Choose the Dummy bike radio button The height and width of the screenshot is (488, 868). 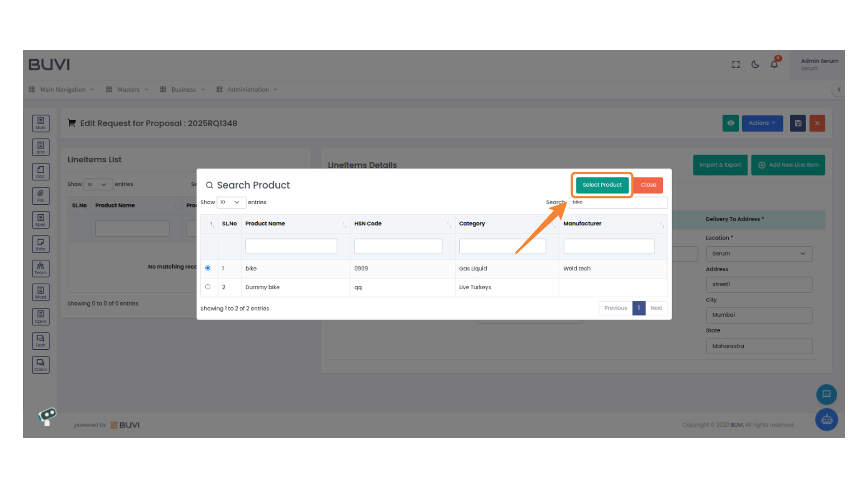[208, 286]
